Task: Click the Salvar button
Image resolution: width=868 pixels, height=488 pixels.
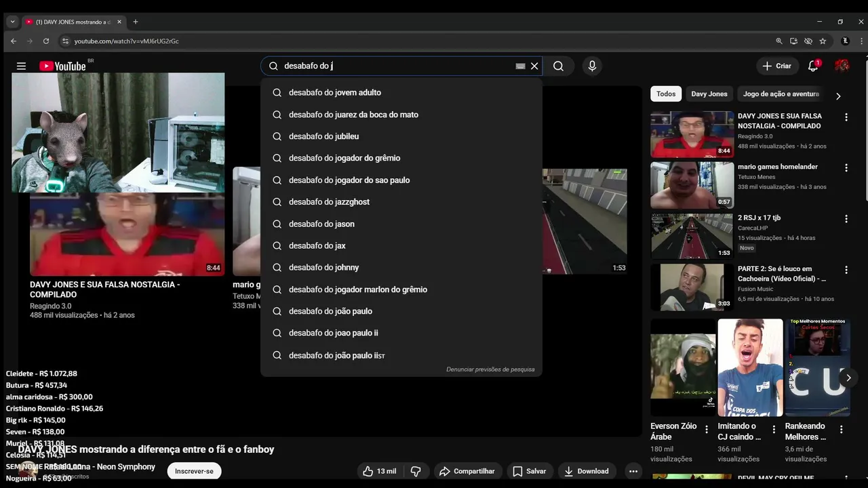Action: click(x=529, y=471)
